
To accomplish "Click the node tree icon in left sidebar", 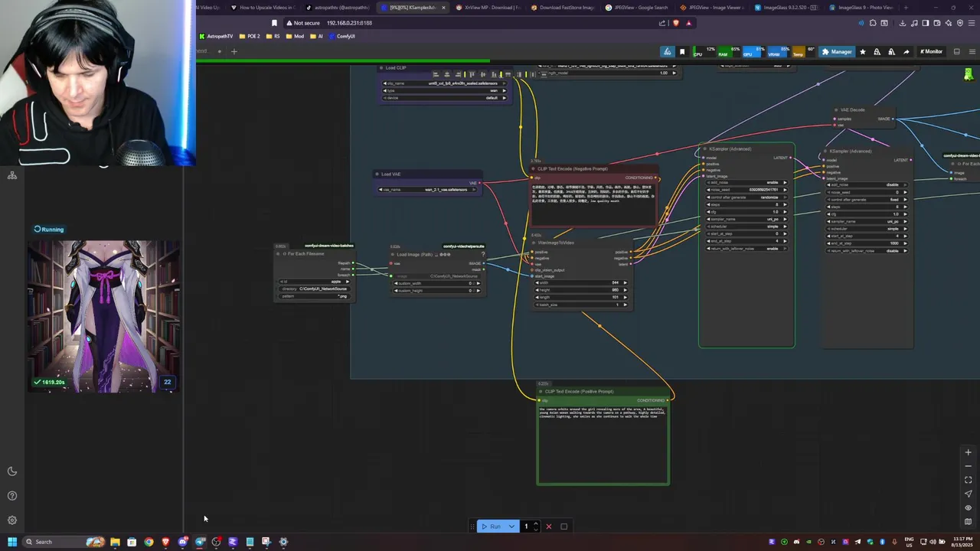I will coord(12,176).
